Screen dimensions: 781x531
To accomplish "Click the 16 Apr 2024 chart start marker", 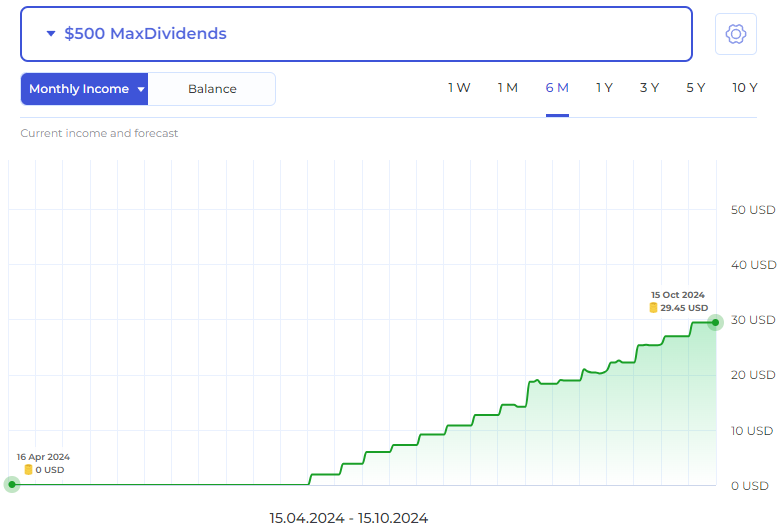I will coord(12,484).
